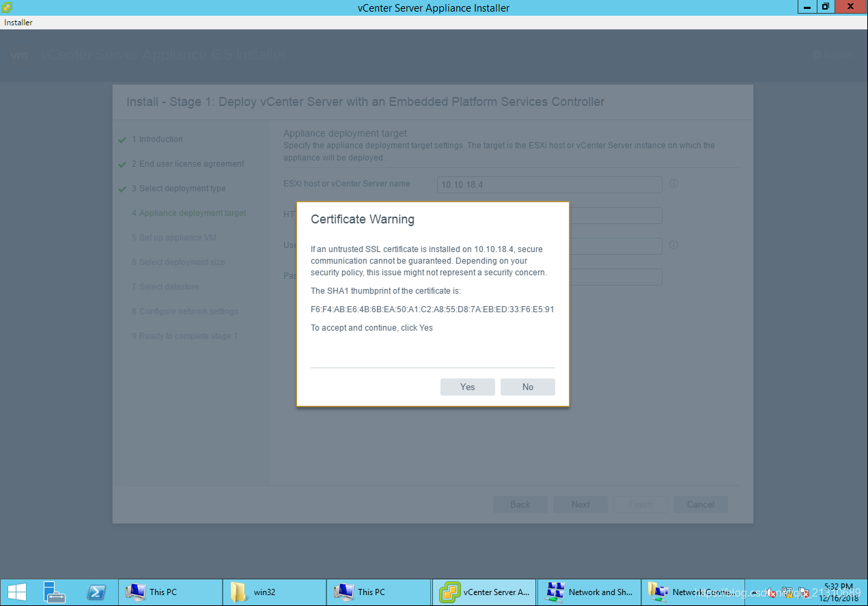Select step 3 Select deployment type
The height and width of the screenshot is (606, 868).
178,189
